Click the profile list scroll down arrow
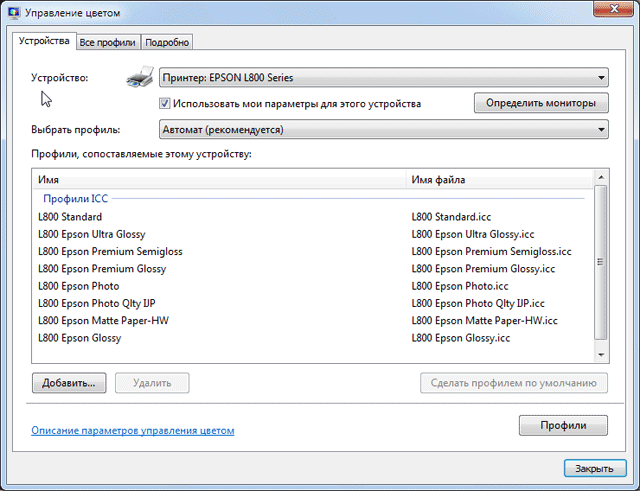 coord(601,355)
